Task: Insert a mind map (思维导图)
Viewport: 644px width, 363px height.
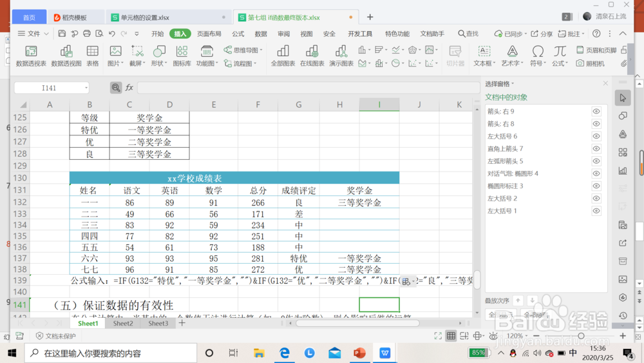Action: 242,50
